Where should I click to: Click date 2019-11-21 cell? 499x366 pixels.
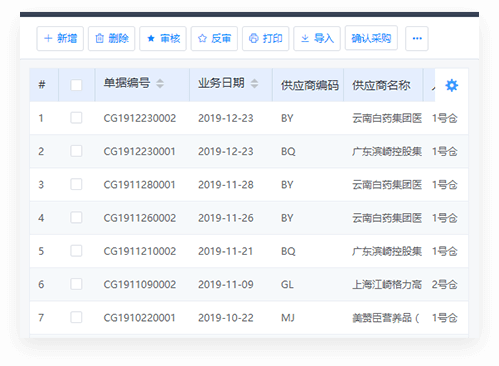[x=226, y=251]
